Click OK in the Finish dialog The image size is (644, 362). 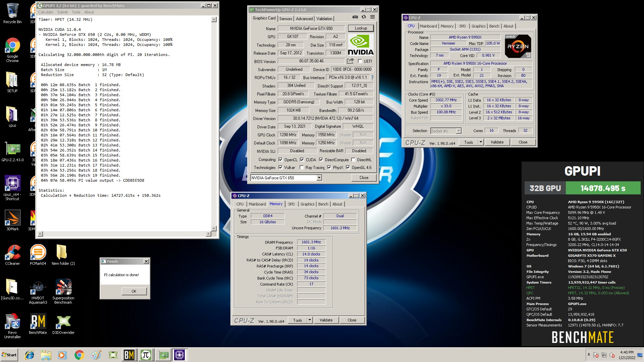click(x=134, y=291)
